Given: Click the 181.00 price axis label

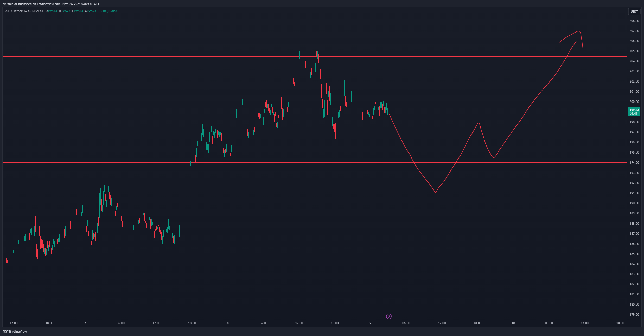Looking at the screenshot, I should tap(634, 294).
